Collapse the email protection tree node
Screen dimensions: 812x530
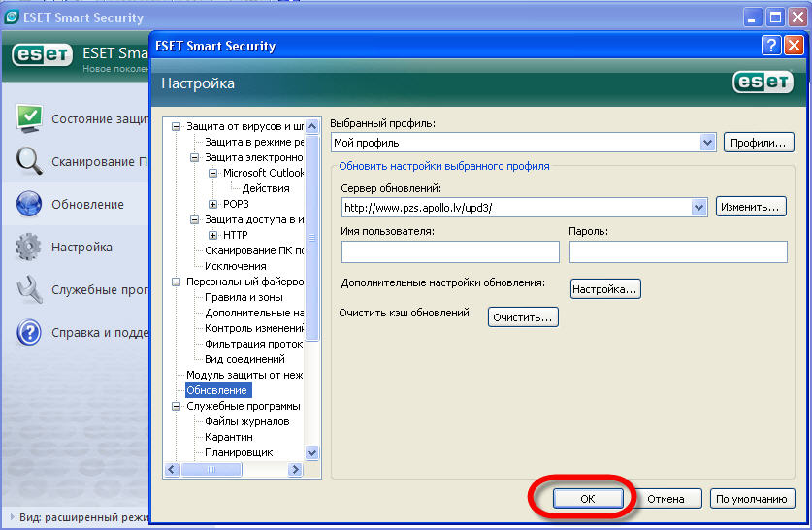pos(194,157)
